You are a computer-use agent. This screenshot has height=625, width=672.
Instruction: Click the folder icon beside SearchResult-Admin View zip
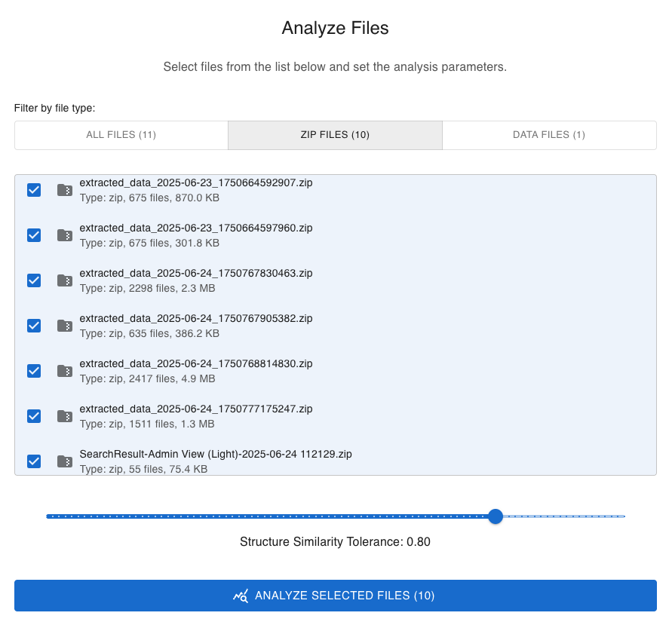64,461
